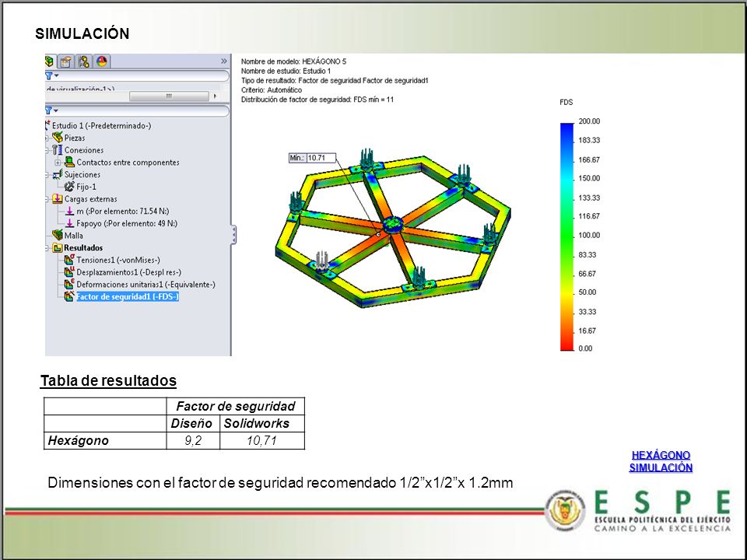Open Desplazamientos1 (-Despl res-) result text

[129, 272]
